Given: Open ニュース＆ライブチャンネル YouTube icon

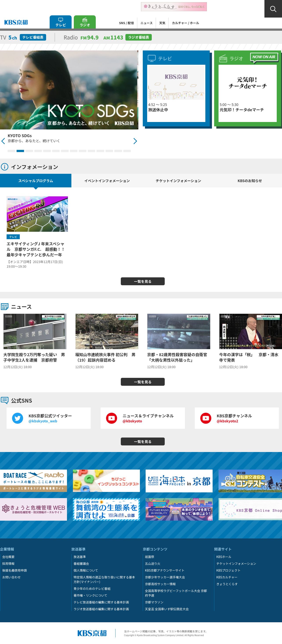Looking at the screenshot, I should pyautogui.click(x=112, y=418).
